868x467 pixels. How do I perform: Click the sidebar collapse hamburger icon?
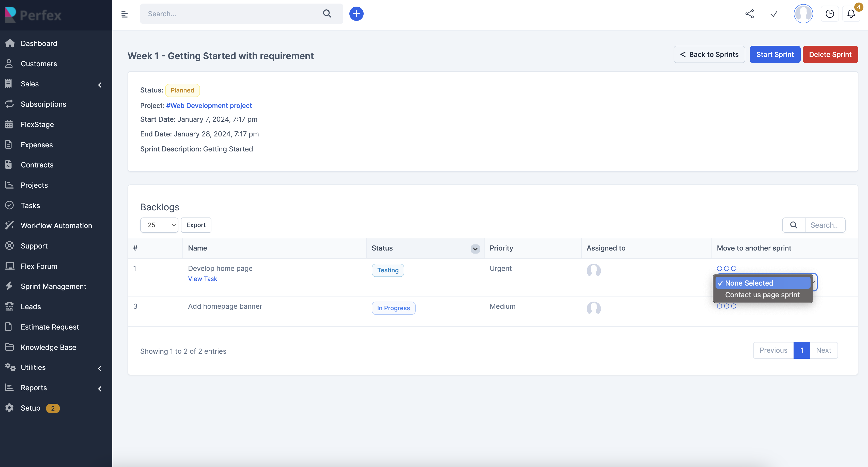pyautogui.click(x=124, y=14)
